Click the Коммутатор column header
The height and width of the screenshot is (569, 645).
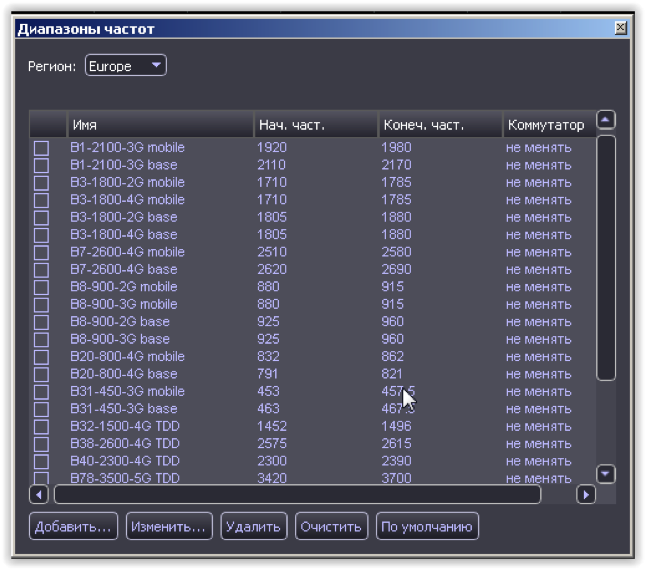tap(546, 125)
